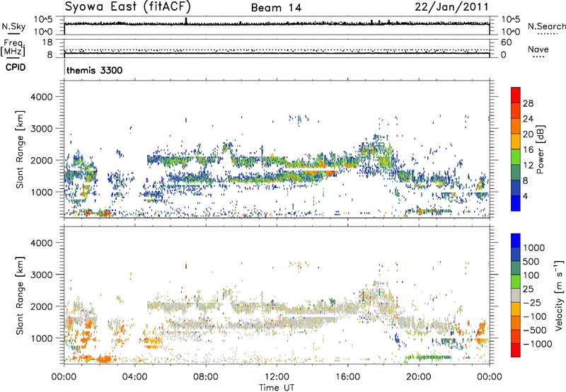
Task: Pick the light green 12–16 dB Power segment
Action: coord(516,157)
